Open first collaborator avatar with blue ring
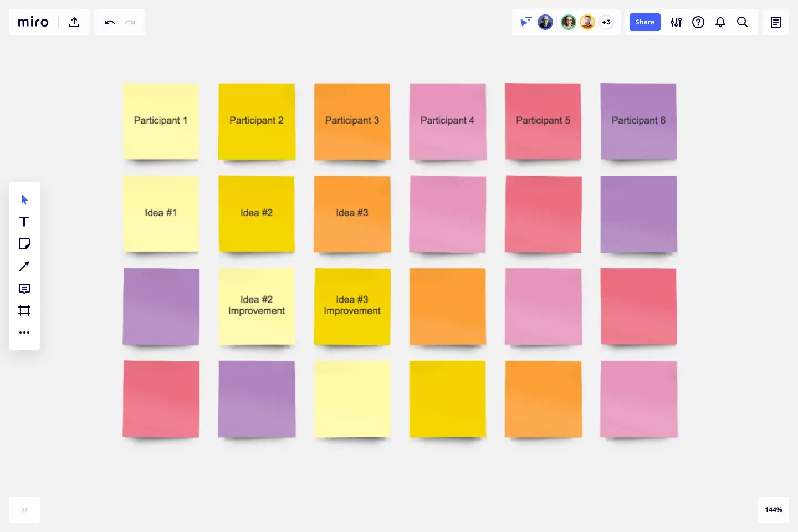 545,22
